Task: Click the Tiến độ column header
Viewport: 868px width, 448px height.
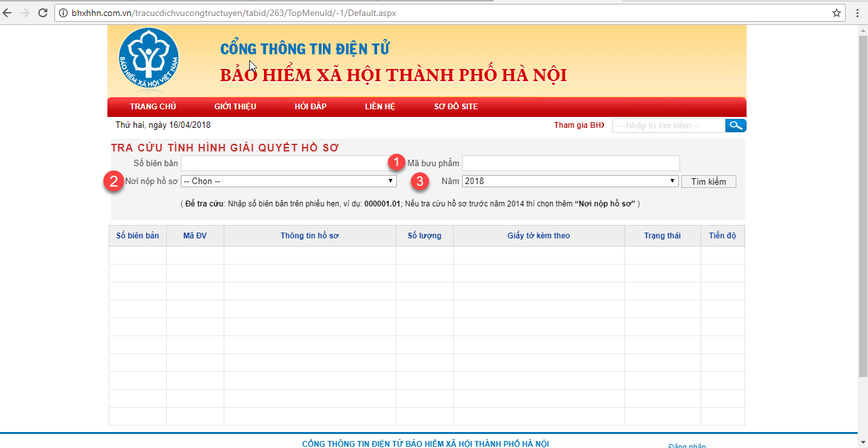Action: pos(722,236)
